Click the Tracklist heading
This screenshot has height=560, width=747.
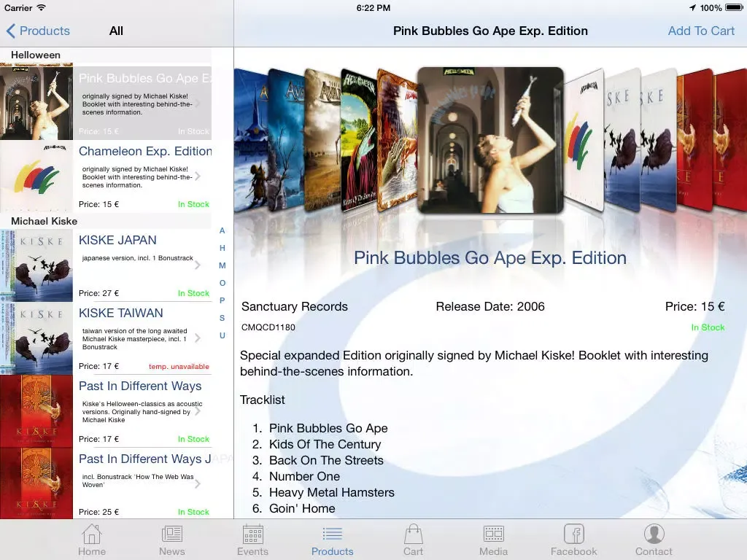pos(263,400)
